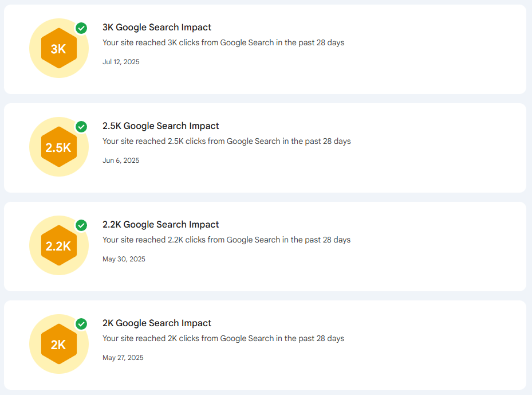The image size is (532, 395).
Task: Click the 2.2K achievement badge icon
Action: point(58,245)
